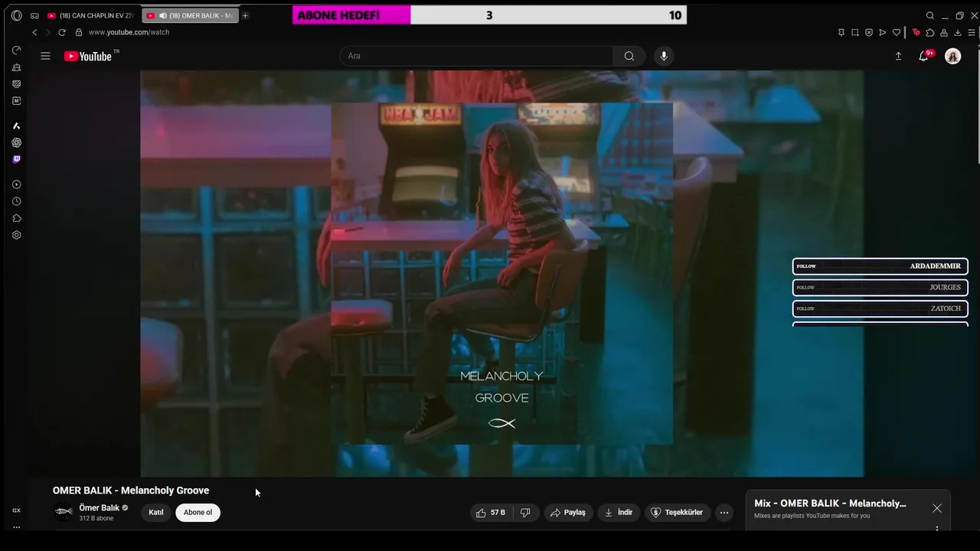This screenshot has width=980, height=551.
Task: Start voice search with microphone
Action: 664,56
